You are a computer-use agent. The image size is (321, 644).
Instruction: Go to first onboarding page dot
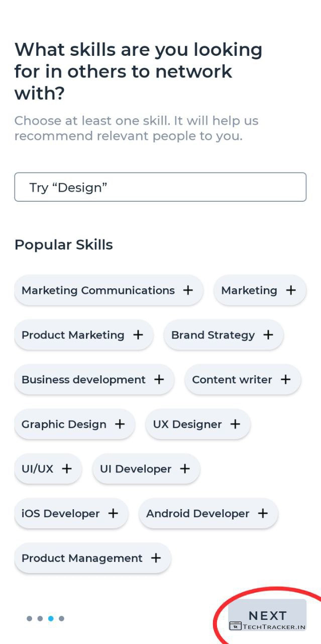(x=29, y=618)
